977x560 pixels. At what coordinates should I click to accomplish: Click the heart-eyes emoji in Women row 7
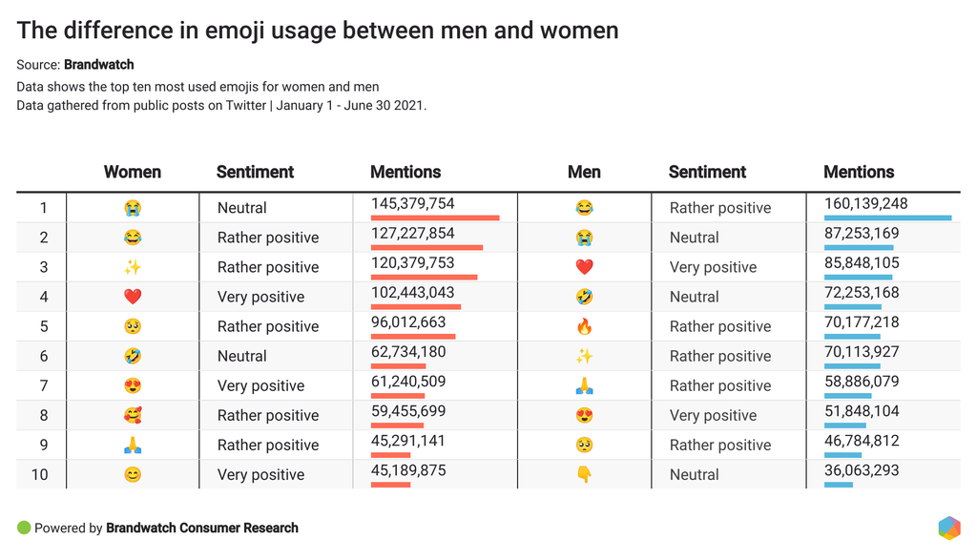[x=133, y=385]
